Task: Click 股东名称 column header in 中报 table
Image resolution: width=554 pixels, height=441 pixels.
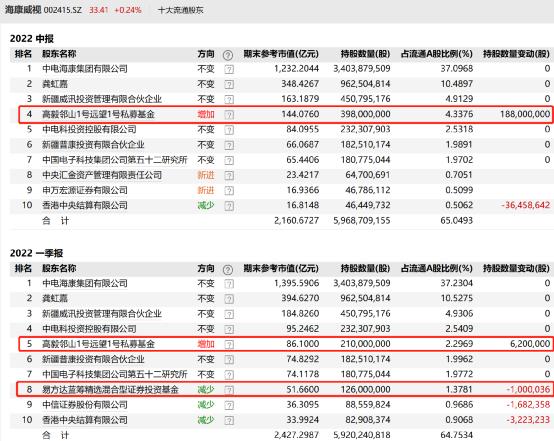Action: [x=59, y=54]
